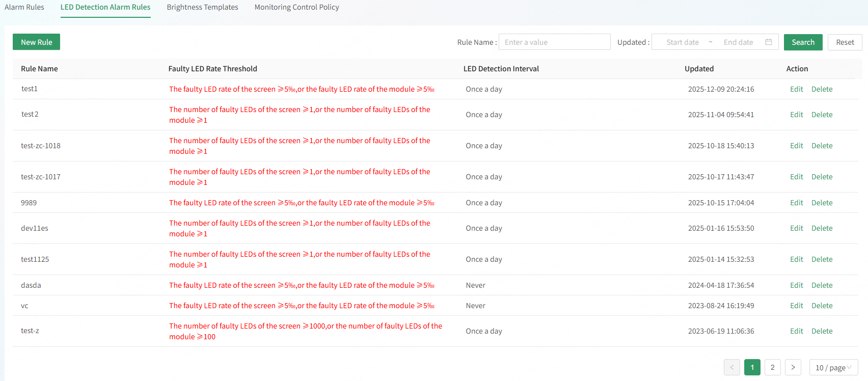868x381 pixels.
Task: Create a New Rule
Action: coord(36,42)
